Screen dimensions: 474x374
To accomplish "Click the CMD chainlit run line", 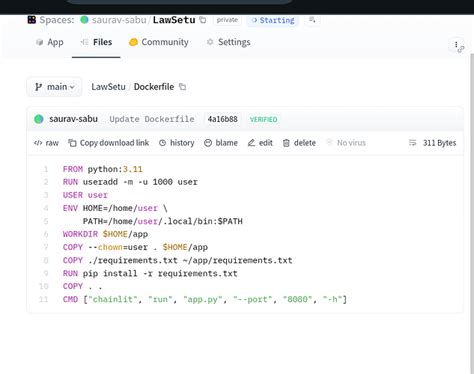I will click(205, 299).
